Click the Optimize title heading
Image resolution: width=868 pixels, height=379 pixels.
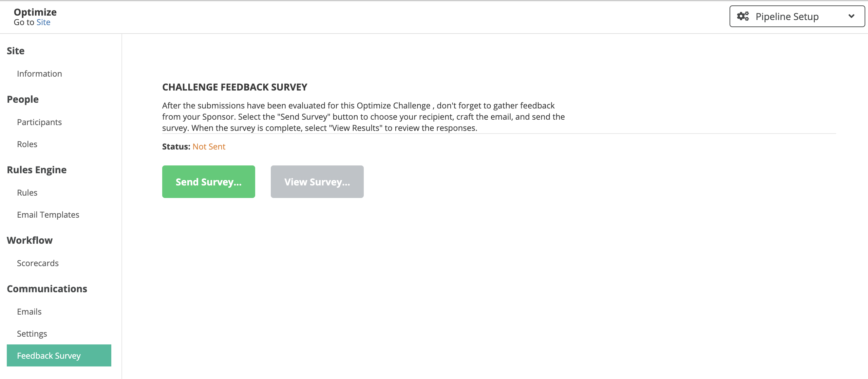(35, 12)
